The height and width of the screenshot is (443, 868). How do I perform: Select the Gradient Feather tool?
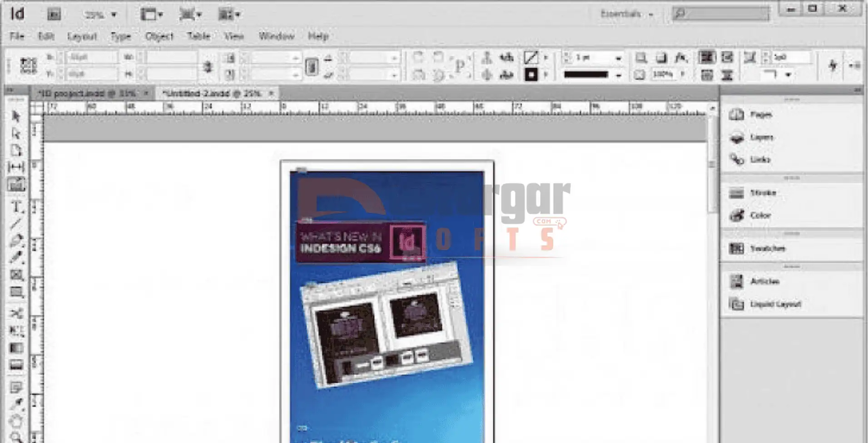(x=16, y=365)
